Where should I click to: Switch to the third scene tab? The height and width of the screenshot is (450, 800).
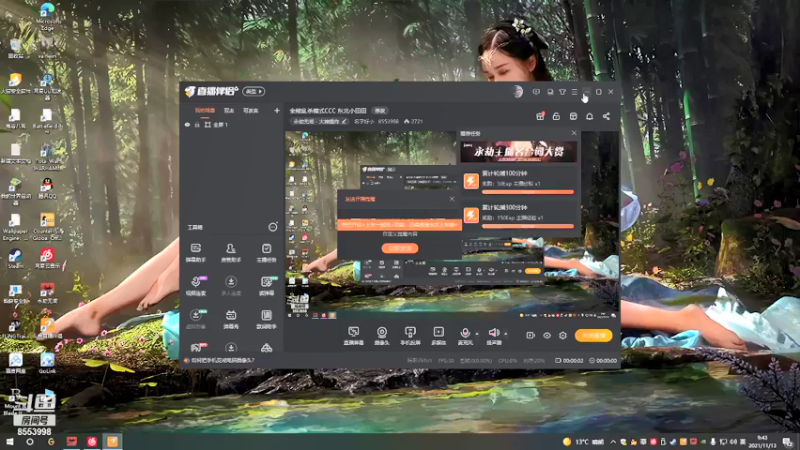(x=250, y=111)
